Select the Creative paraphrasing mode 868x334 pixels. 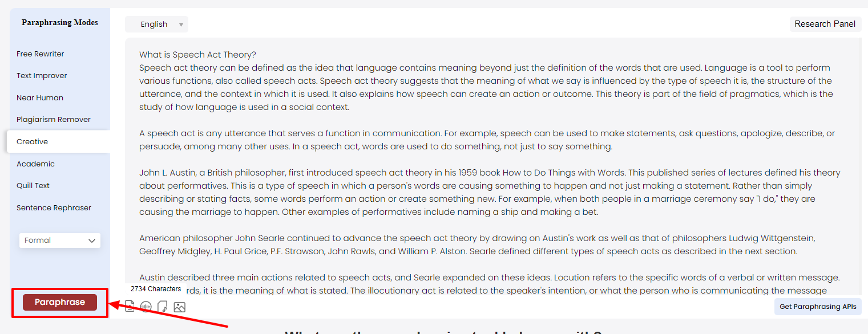tap(33, 142)
